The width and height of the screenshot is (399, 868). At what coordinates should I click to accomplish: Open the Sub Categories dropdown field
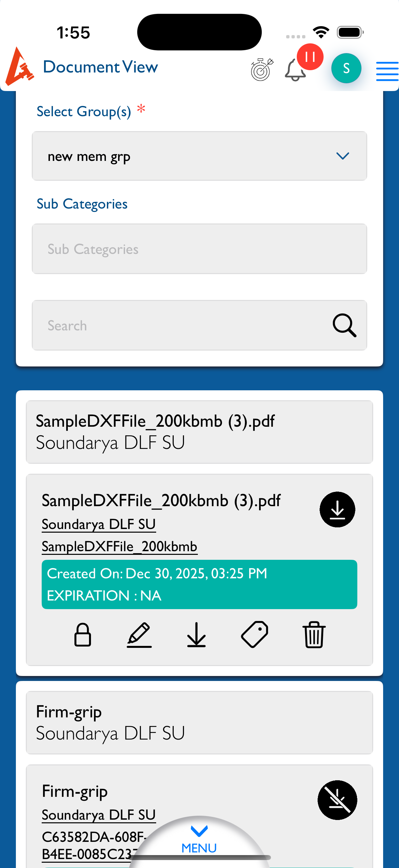click(x=199, y=249)
